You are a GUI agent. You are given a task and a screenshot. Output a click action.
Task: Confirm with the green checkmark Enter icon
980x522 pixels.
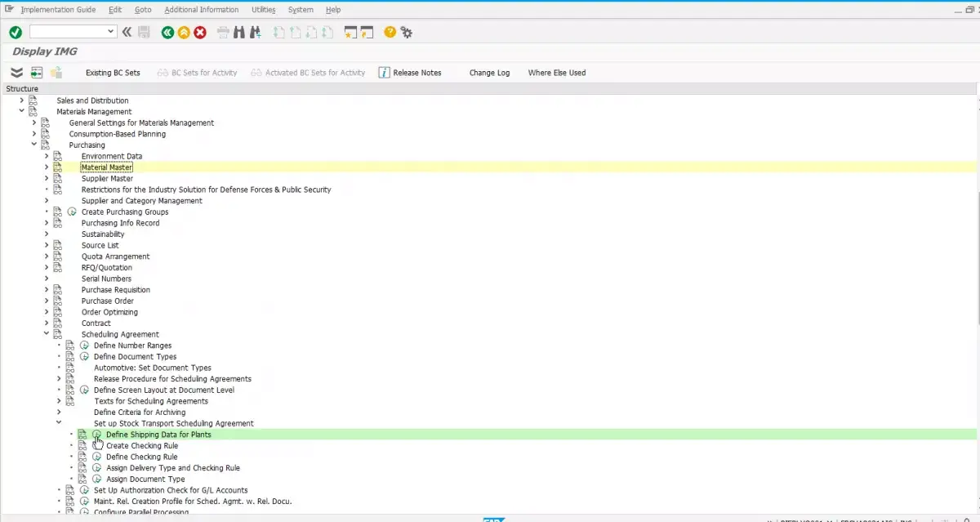[15, 32]
